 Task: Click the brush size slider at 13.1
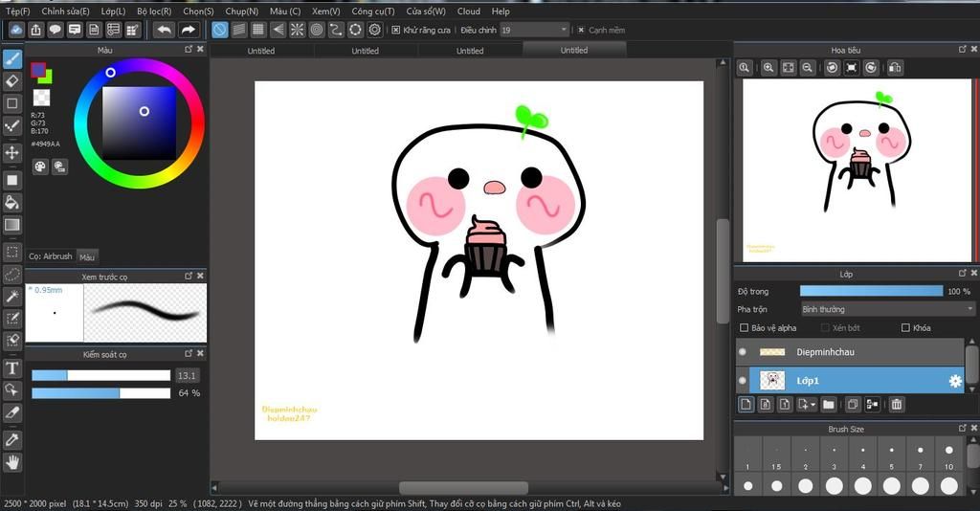[x=100, y=375]
